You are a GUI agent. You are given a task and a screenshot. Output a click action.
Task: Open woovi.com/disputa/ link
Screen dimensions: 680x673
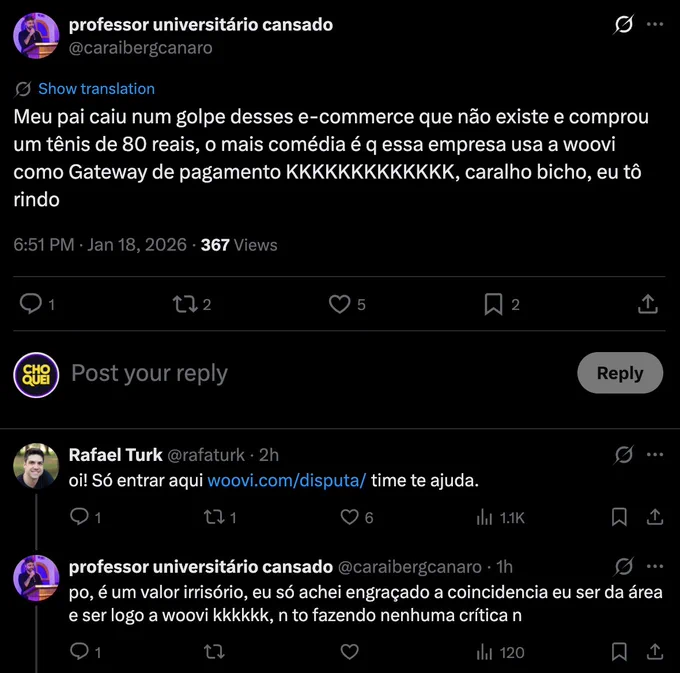[x=287, y=480]
